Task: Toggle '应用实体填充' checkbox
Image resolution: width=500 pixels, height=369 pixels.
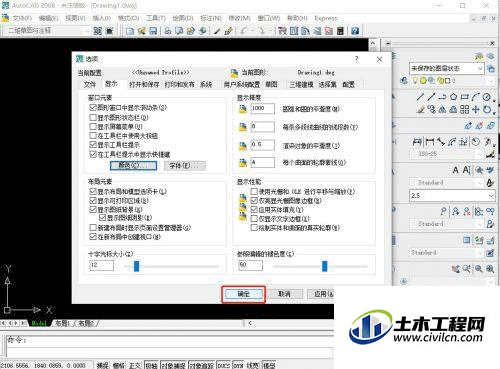Action: pos(254,210)
